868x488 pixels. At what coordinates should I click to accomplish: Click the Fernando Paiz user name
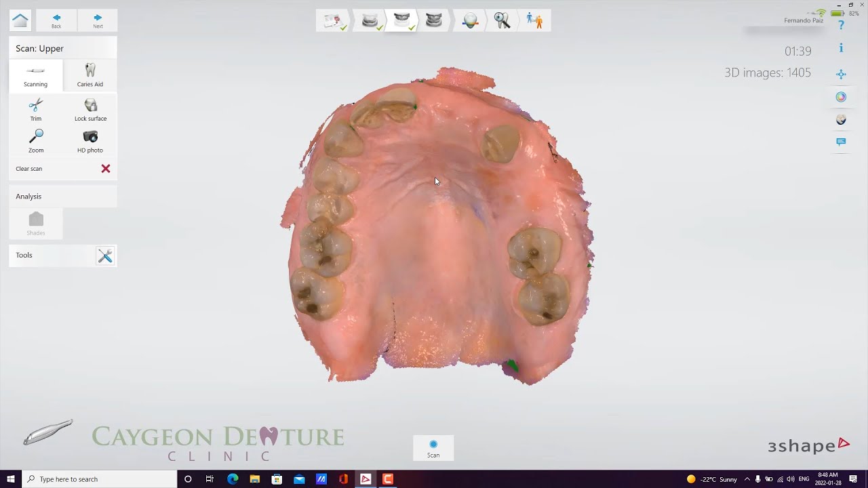(x=804, y=21)
